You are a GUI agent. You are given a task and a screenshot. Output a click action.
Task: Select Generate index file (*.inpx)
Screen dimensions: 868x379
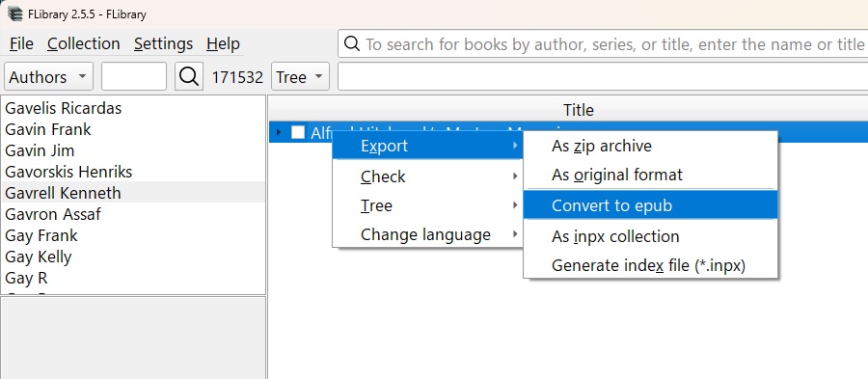pos(650,265)
